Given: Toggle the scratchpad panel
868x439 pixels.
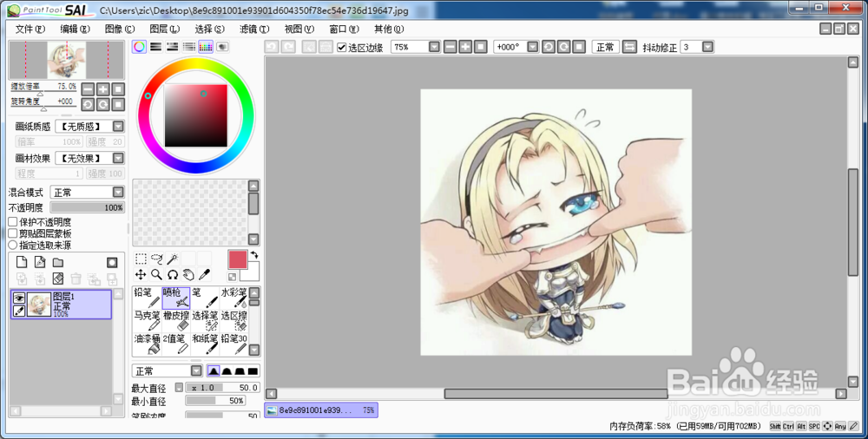Looking at the screenshot, I should pyautogui.click(x=222, y=47).
